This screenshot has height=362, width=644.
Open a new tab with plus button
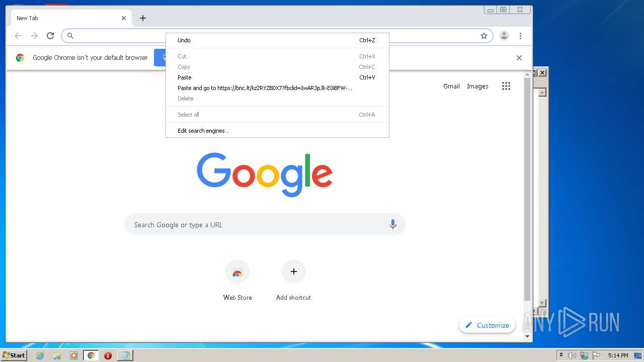tap(143, 18)
